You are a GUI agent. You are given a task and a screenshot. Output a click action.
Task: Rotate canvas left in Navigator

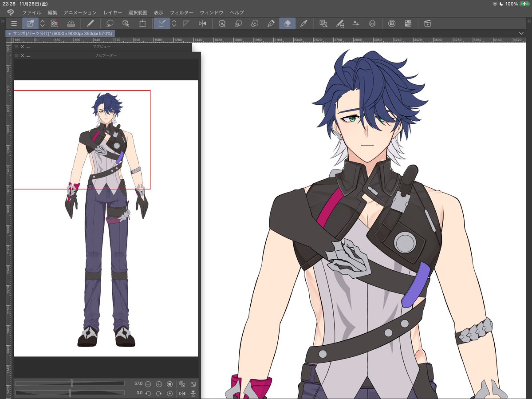148,394
